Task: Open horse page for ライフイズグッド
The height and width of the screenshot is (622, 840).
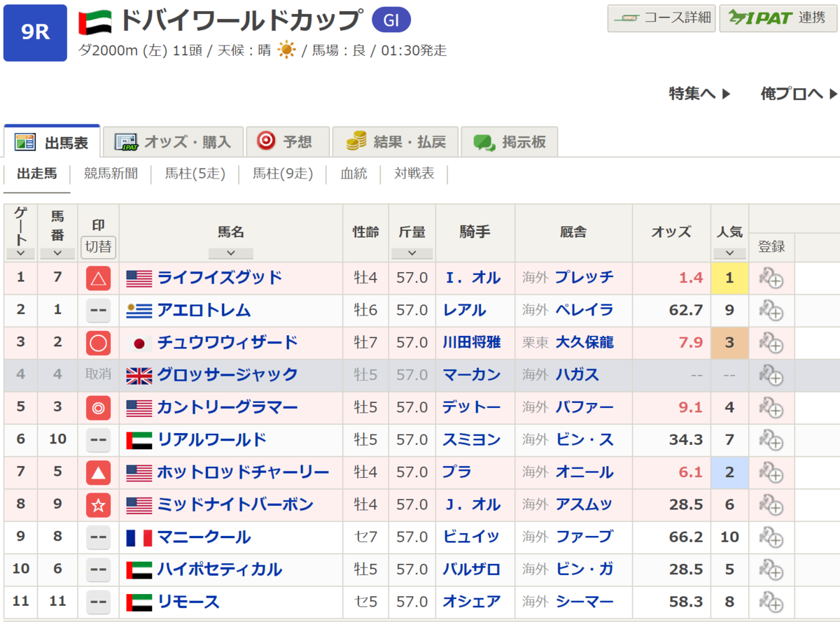Action: click(x=220, y=278)
